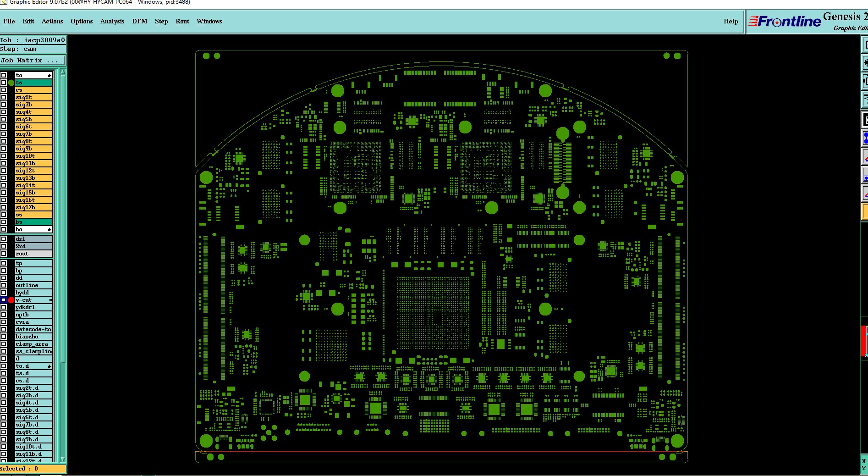Open the Edit menu
868x476 pixels.
tap(28, 21)
